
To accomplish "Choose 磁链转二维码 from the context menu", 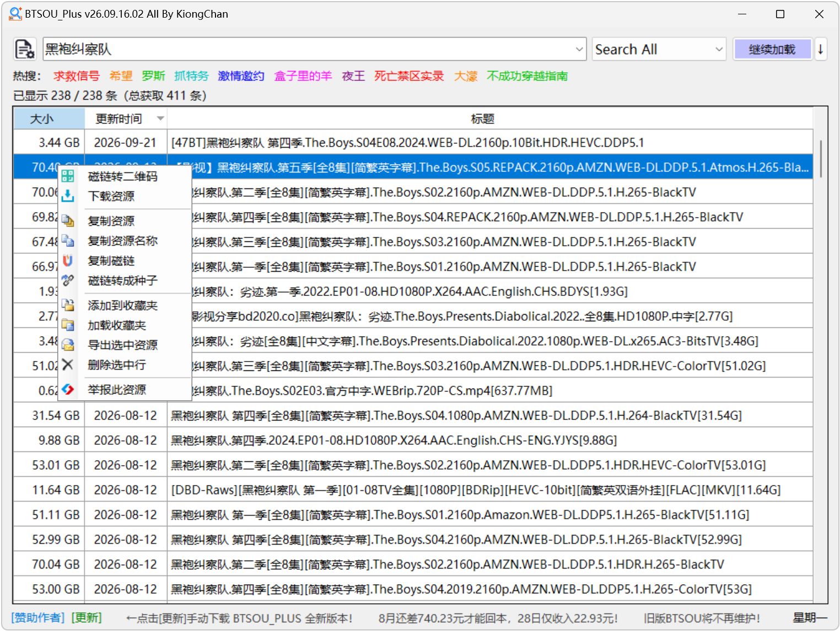I will tap(125, 176).
